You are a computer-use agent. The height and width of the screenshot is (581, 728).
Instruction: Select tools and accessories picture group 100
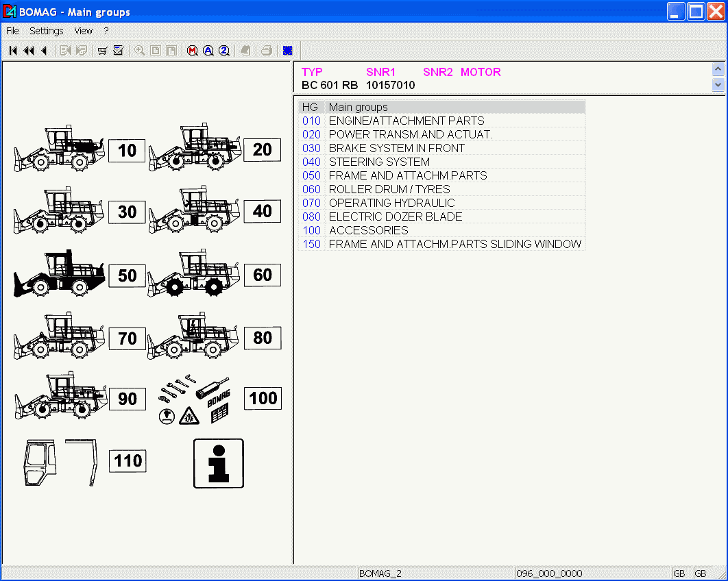[194, 401]
